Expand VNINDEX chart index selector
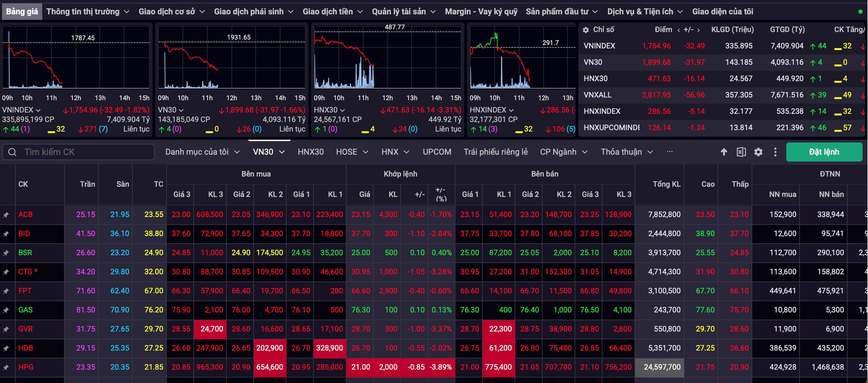The height and width of the screenshot is (383, 868). point(21,110)
